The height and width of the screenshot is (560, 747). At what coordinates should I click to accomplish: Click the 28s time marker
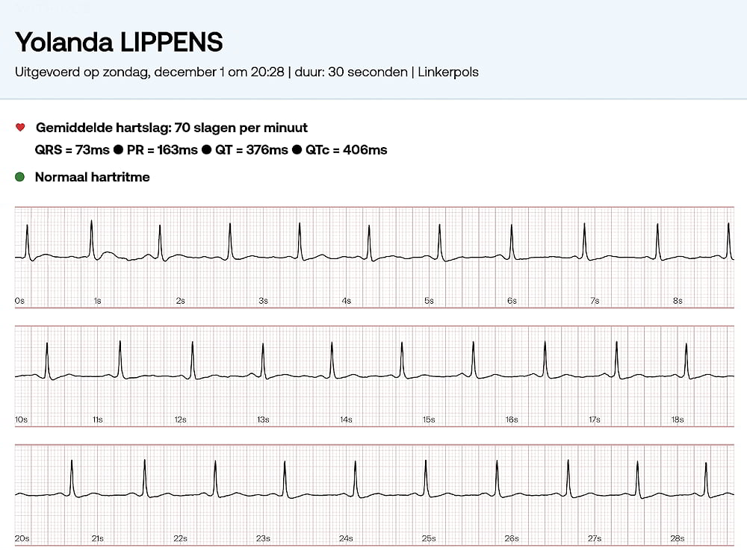[678, 538]
